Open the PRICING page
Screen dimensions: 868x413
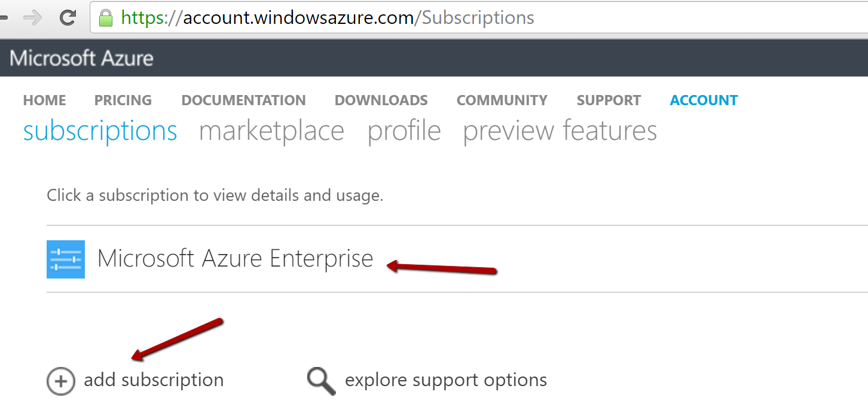123,100
